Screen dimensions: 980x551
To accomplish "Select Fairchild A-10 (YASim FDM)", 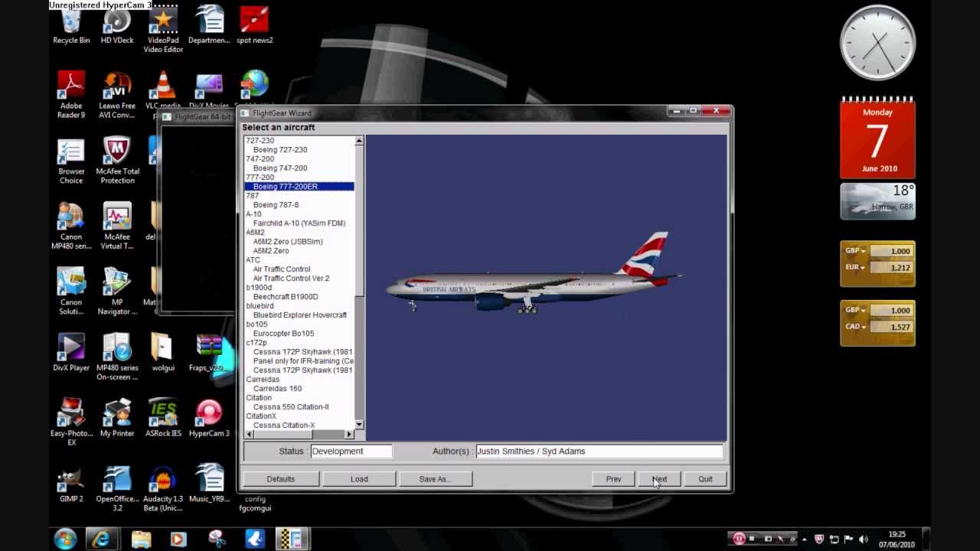I will [x=299, y=223].
